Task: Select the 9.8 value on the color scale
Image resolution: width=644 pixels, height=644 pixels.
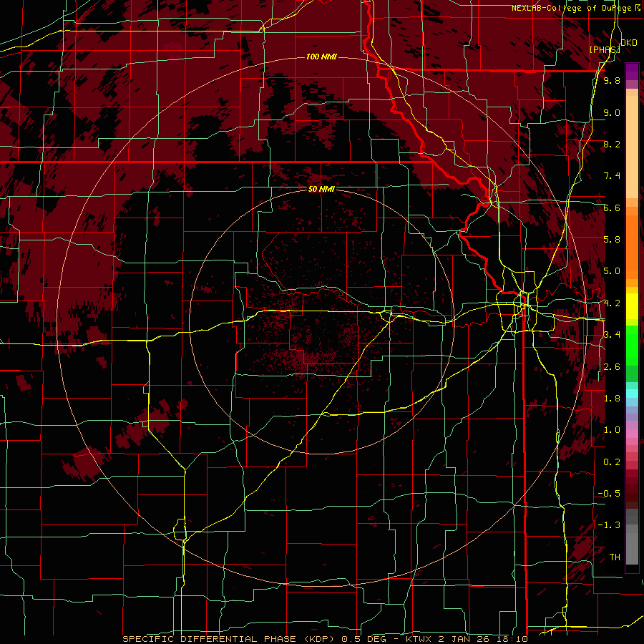Action: click(612, 80)
